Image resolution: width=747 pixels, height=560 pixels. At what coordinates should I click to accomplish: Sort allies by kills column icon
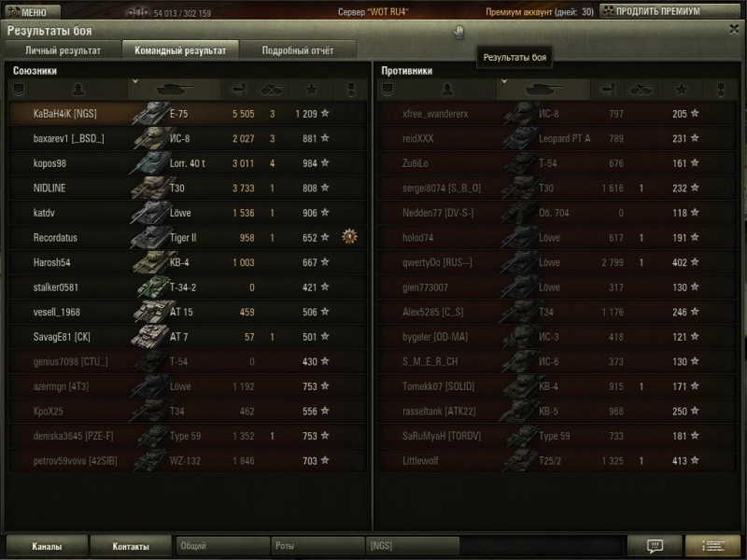[272, 90]
